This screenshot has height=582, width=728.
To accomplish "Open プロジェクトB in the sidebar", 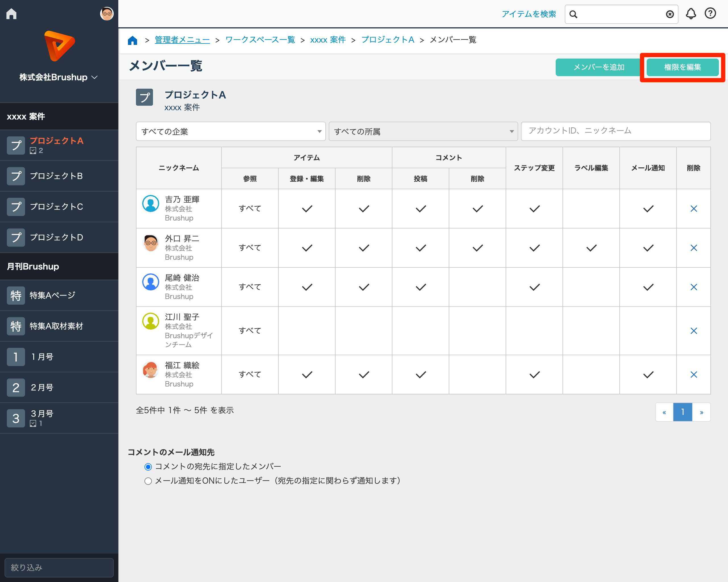I will (x=56, y=176).
